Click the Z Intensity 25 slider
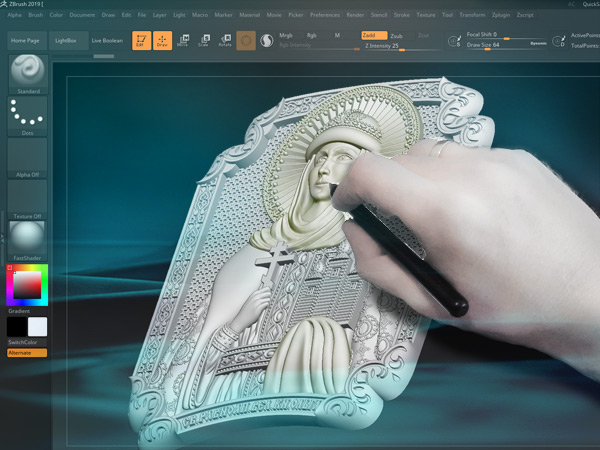This screenshot has width=600, height=450. point(402,46)
